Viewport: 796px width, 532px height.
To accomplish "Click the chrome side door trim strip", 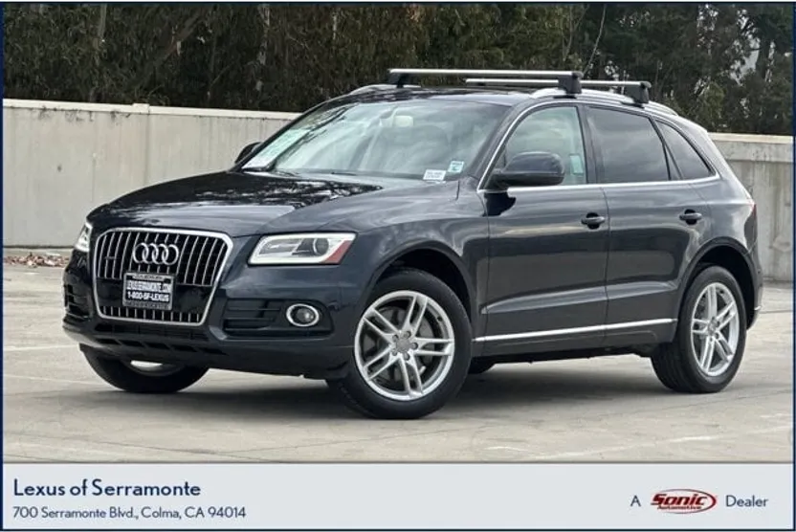I will [x=574, y=330].
